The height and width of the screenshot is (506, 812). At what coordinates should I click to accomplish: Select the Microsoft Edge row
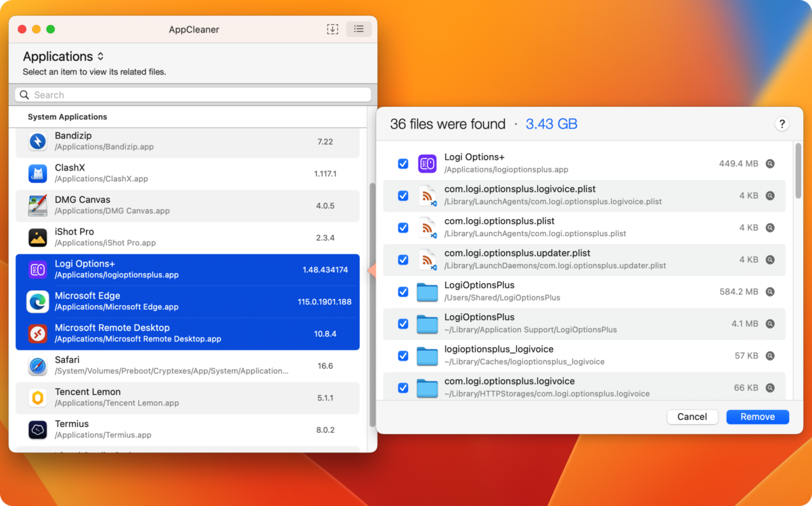pos(187,301)
